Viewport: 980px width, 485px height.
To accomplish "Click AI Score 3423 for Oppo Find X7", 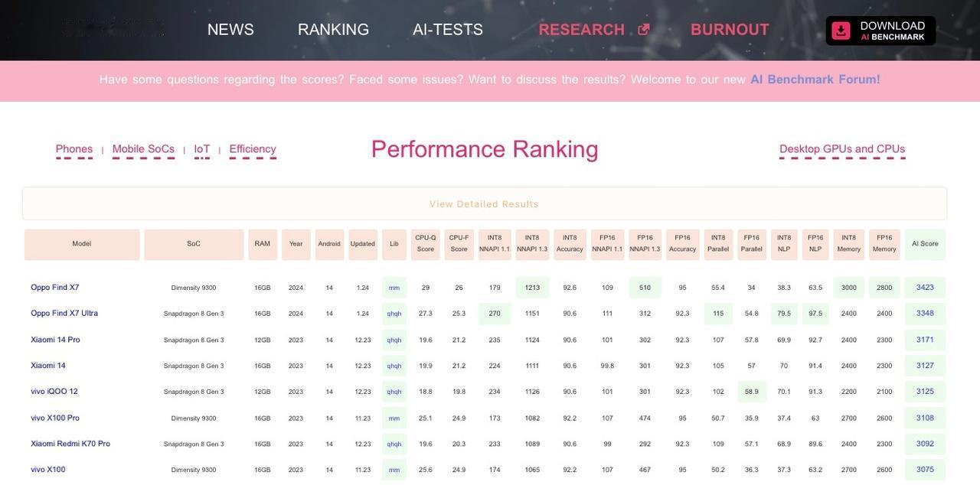I will 926,288.
